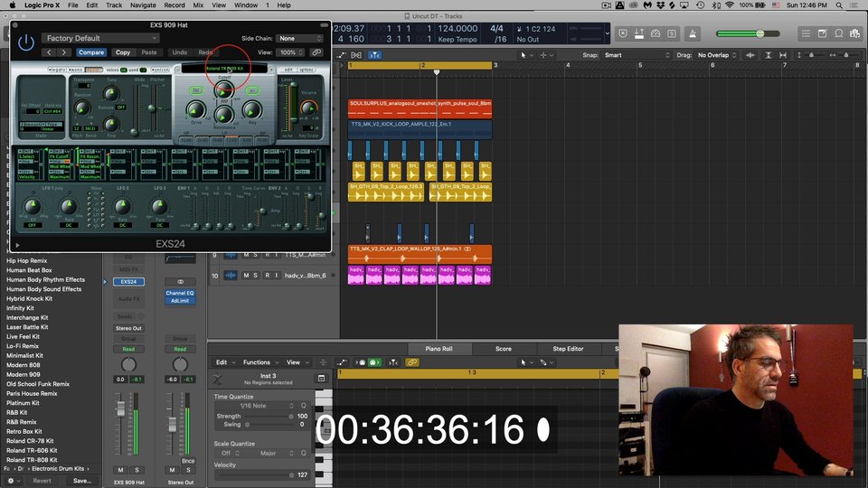Click horizontal auto zoom icon
This screenshot has width=868, height=488.
coord(783,55)
